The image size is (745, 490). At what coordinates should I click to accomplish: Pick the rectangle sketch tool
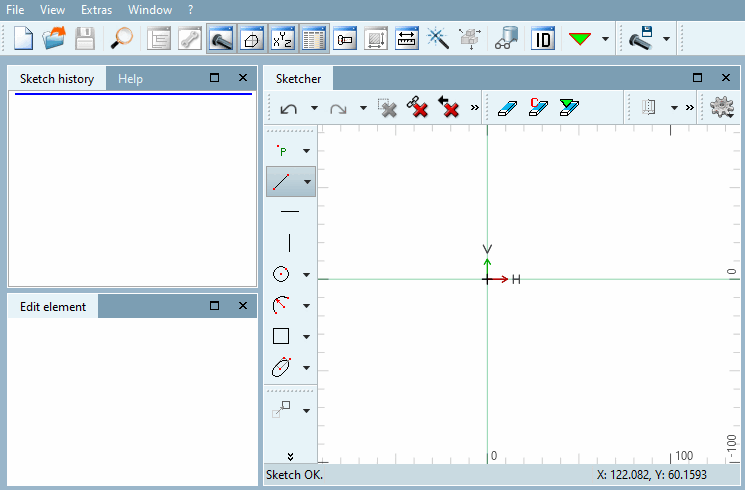[281, 336]
